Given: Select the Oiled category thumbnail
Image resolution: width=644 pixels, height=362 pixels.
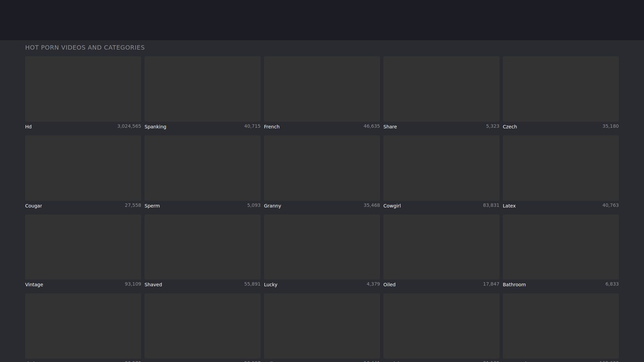Looking at the screenshot, I should 441,247.
